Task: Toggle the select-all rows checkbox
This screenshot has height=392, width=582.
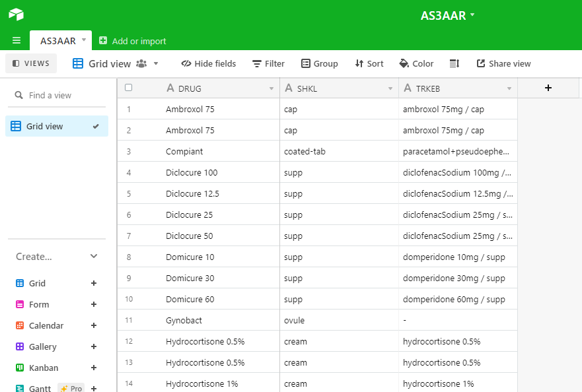Action: click(128, 88)
